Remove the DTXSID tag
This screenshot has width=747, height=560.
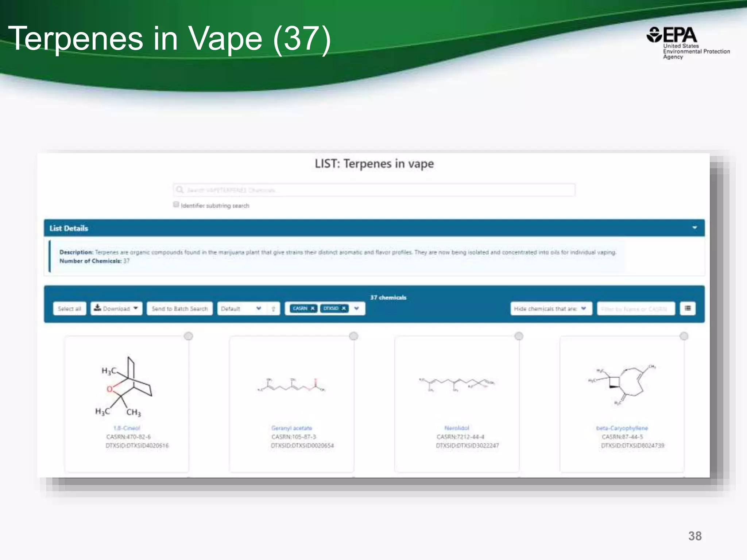(344, 308)
